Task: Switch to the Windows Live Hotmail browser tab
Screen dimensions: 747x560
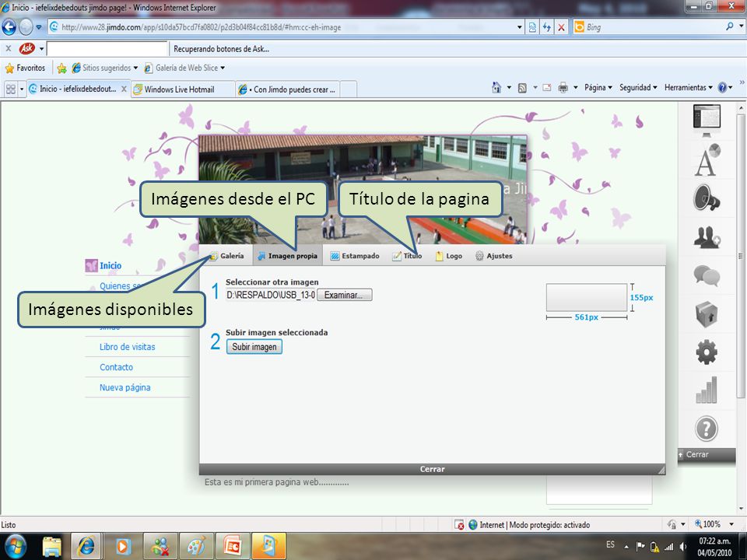Action: 183,89
